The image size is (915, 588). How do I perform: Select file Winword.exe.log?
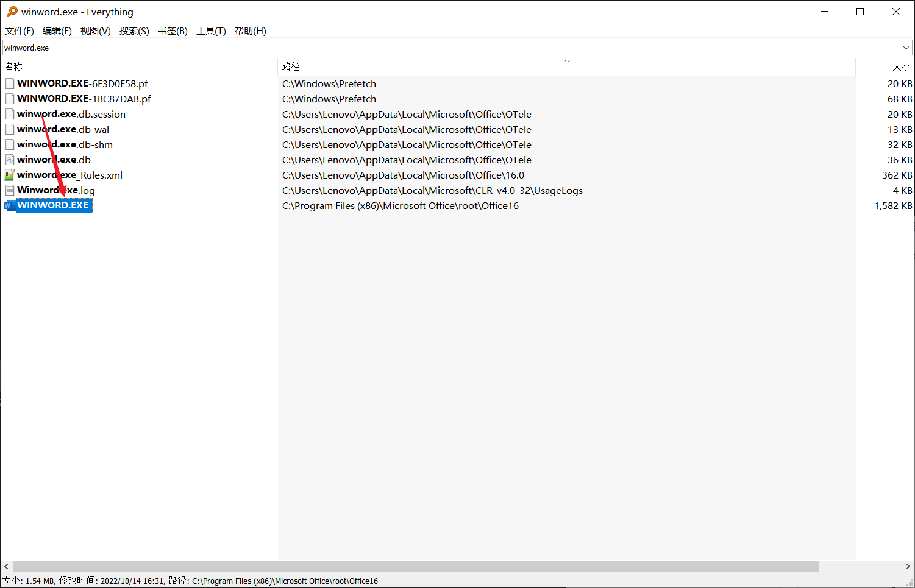point(56,190)
